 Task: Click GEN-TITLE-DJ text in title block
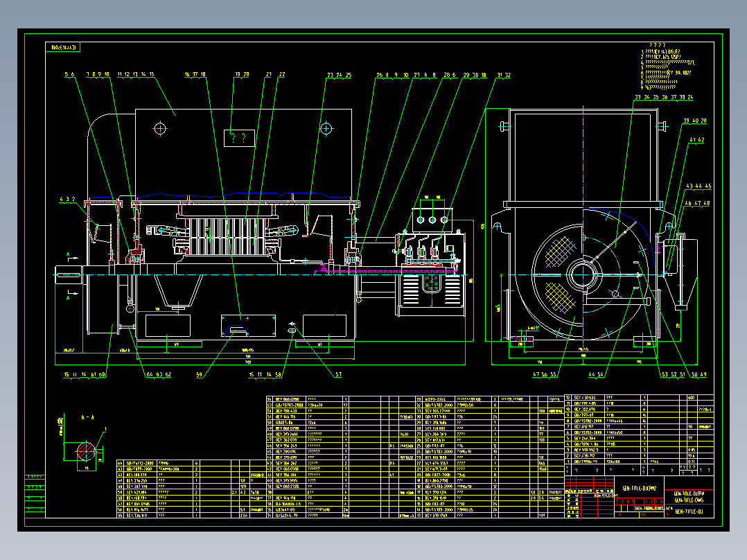689,511
